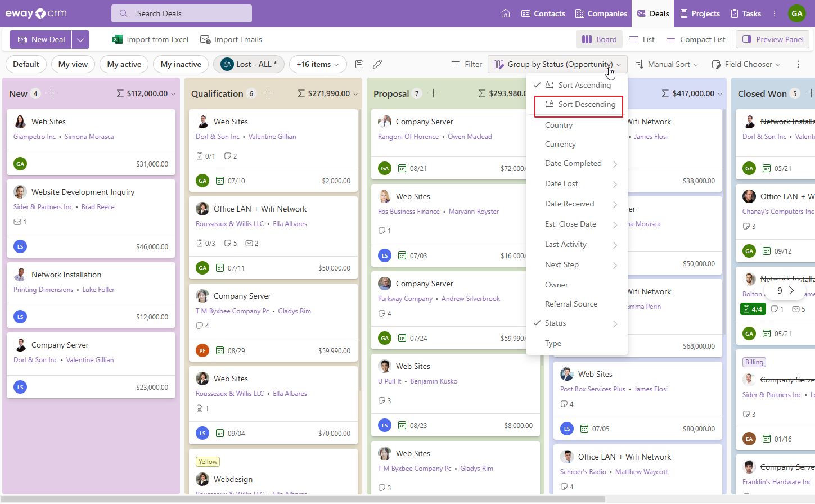Click the notes icon showing 5 on Office LAN card
Image resolution: width=815 pixels, height=504 pixels.
[x=227, y=244]
